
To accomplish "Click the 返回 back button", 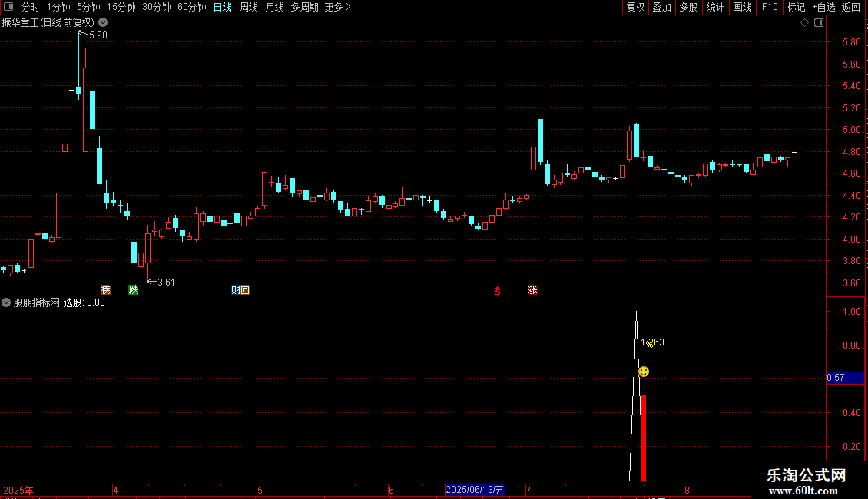I will coord(851,7).
